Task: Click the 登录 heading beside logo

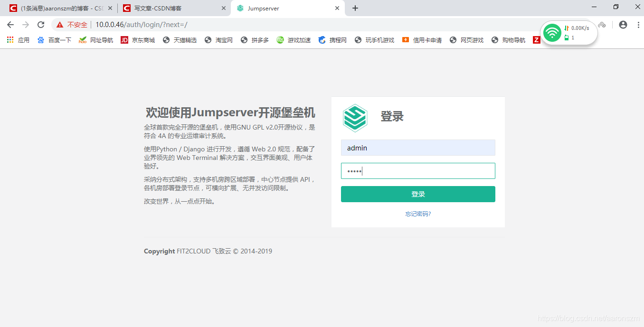Action: 392,116
